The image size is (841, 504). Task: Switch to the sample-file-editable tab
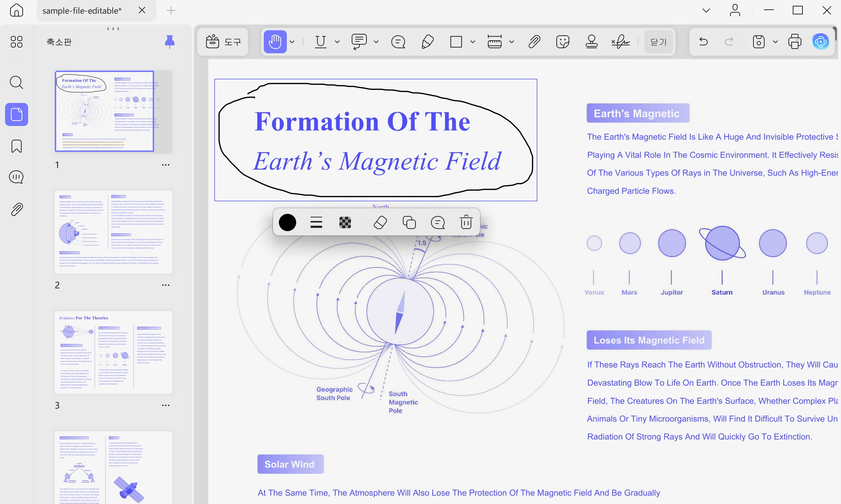pyautogui.click(x=82, y=11)
